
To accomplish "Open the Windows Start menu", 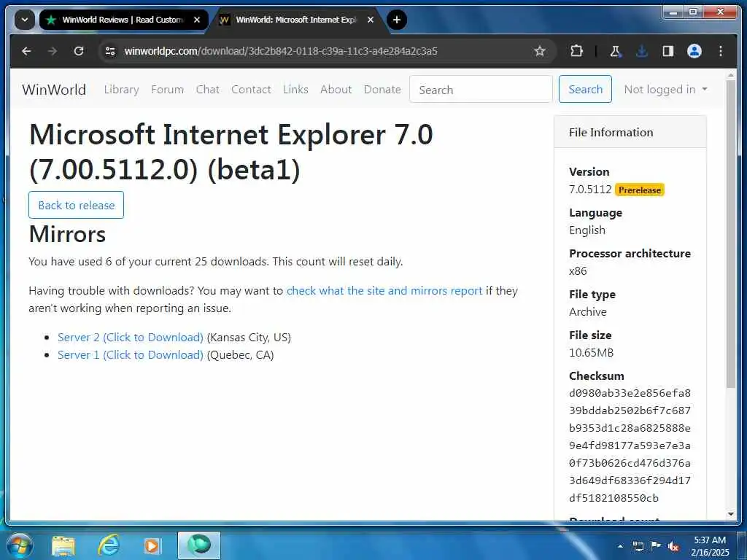I will click(19, 545).
